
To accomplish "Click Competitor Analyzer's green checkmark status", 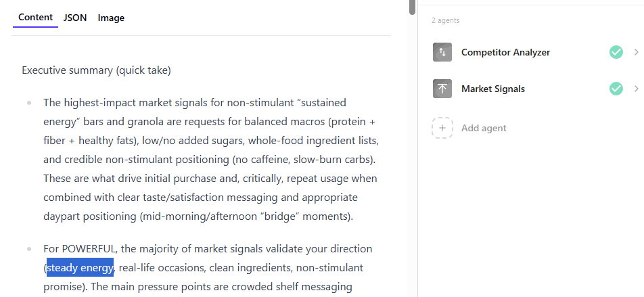I will (616, 52).
